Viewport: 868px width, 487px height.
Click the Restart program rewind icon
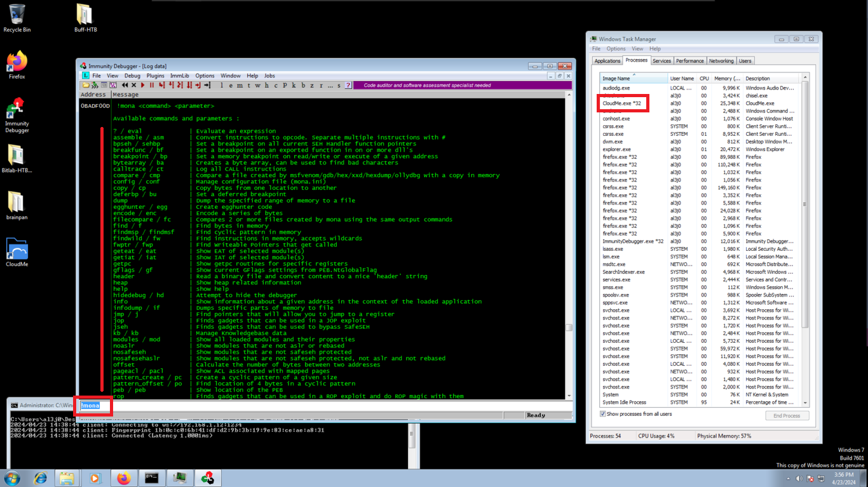(125, 85)
